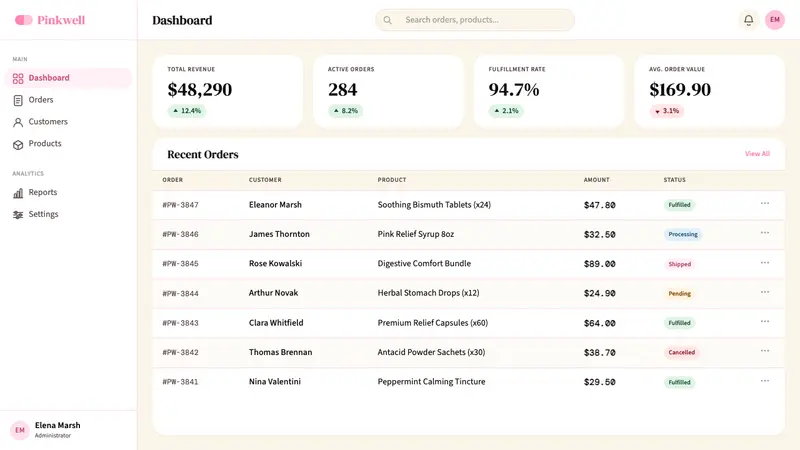The height and width of the screenshot is (450, 800).
Task: Open more options for order #PW-3843
Action: (765, 321)
